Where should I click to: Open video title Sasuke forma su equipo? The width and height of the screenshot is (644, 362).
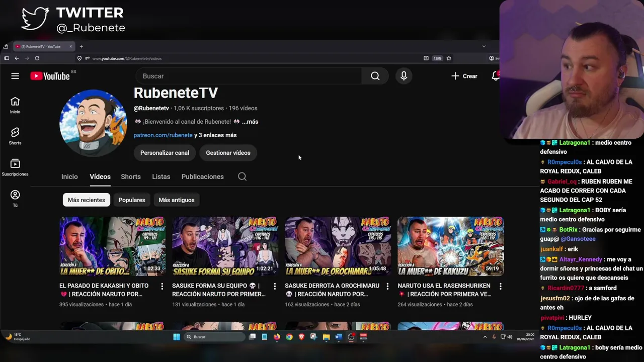pos(218,290)
